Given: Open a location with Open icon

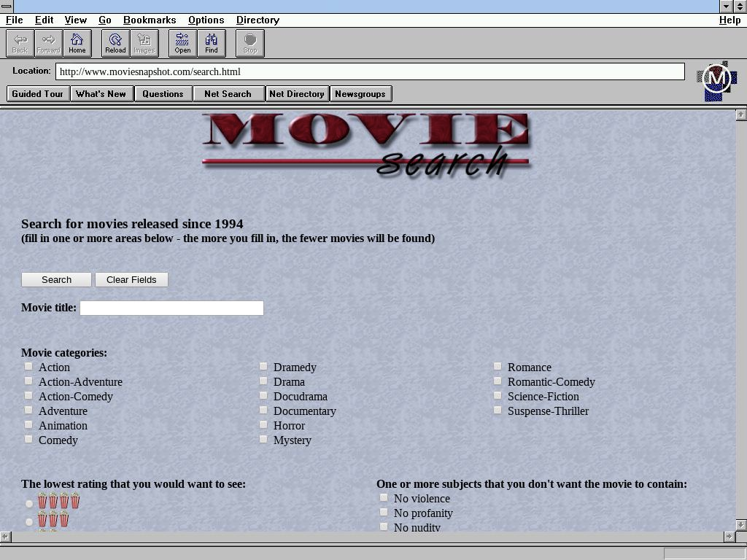Looking at the screenshot, I should pyautogui.click(x=182, y=43).
